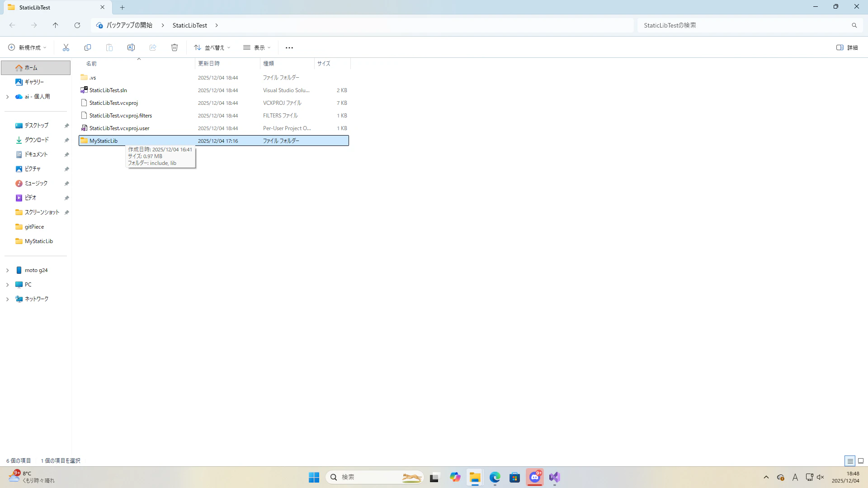Image resolution: width=868 pixels, height=488 pixels.
Task: Click the Cut scissors icon
Action: point(66,47)
